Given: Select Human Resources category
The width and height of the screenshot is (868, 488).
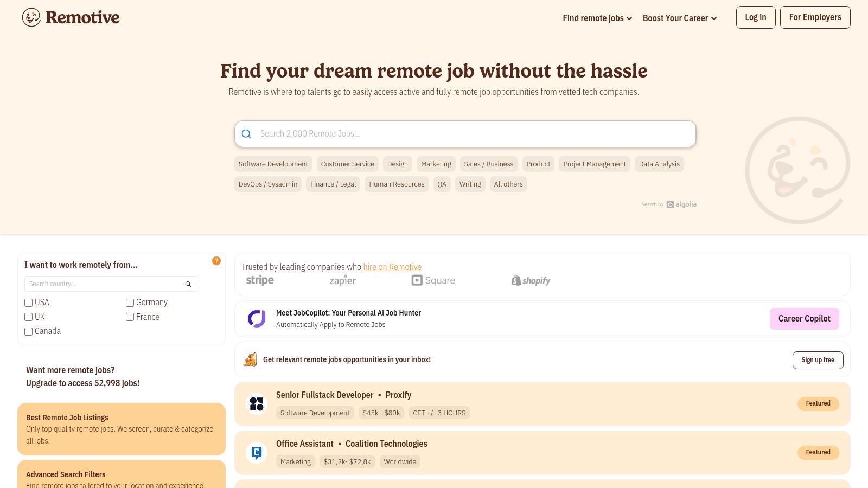Looking at the screenshot, I should (397, 184).
